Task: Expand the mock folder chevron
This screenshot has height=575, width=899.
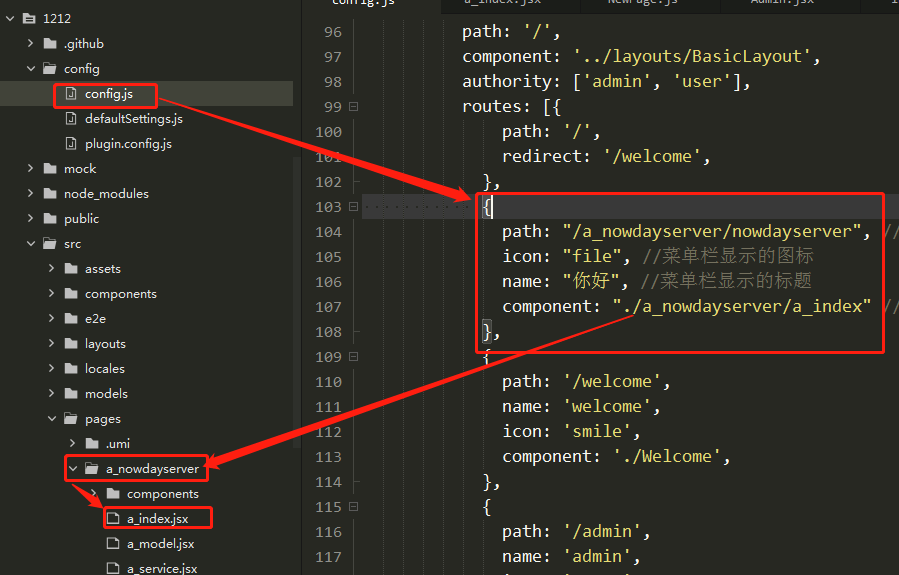Action: (x=30, y=168)
